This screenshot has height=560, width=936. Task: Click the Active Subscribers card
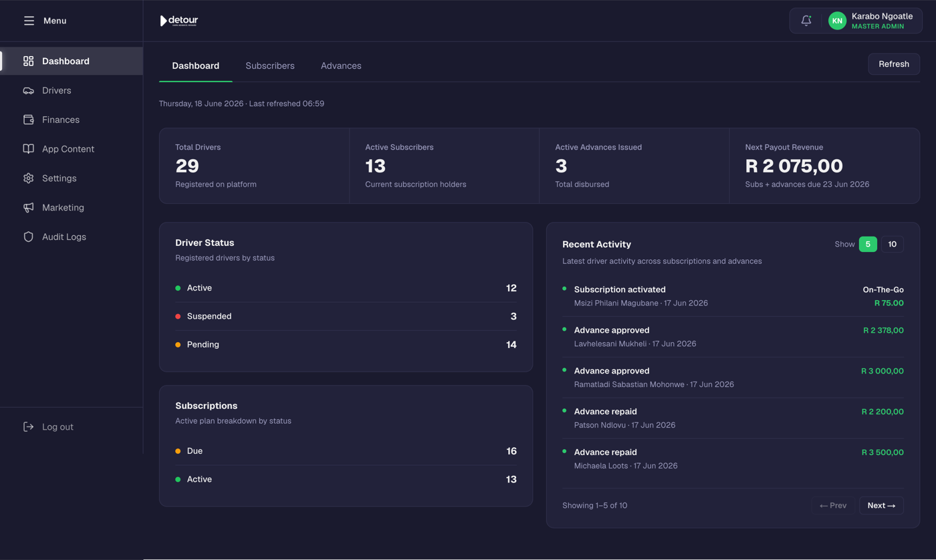[444, 166]
